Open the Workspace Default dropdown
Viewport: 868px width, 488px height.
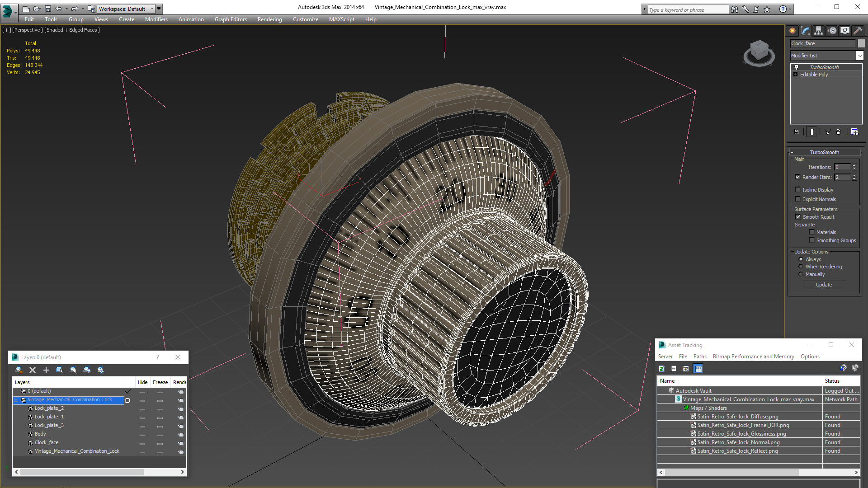126,9
